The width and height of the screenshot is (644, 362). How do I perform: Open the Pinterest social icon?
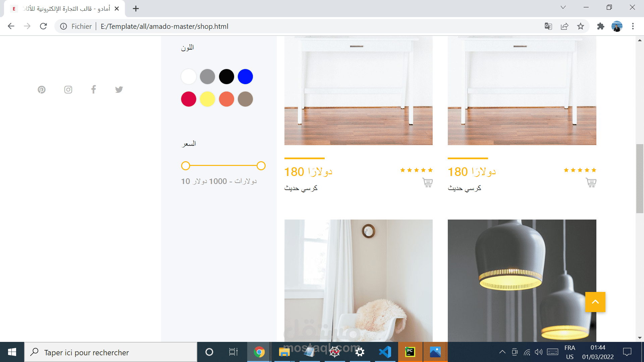(42, 89)
